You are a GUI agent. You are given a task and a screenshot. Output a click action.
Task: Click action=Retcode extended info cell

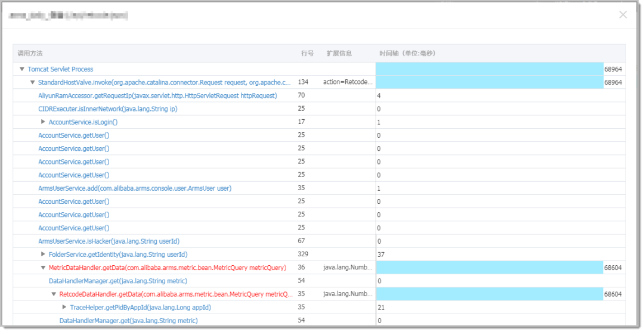pyautogui.click(x=348, y=82)
